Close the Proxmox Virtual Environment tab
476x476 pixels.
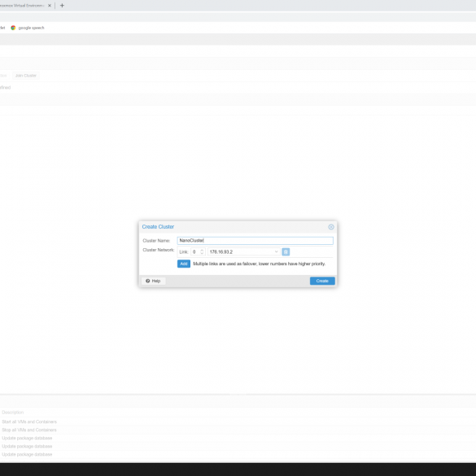coord(50,6)
